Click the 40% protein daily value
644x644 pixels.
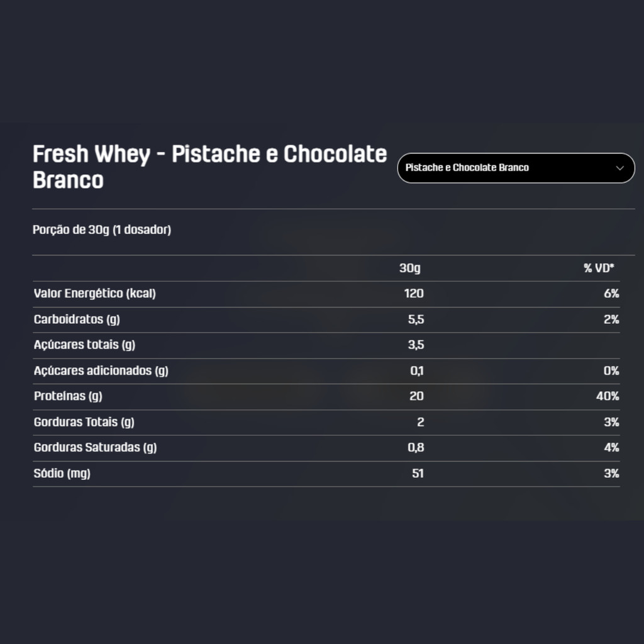pos(608,396)
